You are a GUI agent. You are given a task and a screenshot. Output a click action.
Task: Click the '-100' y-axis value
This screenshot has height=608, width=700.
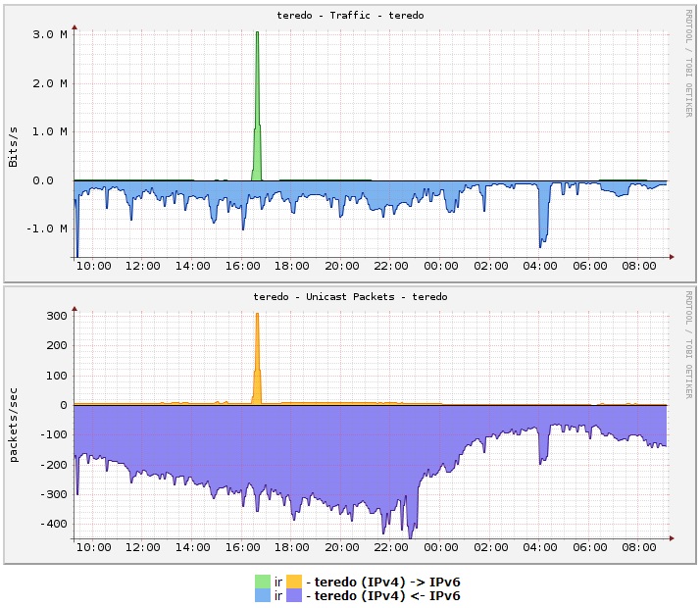click(x=54, y=434)
